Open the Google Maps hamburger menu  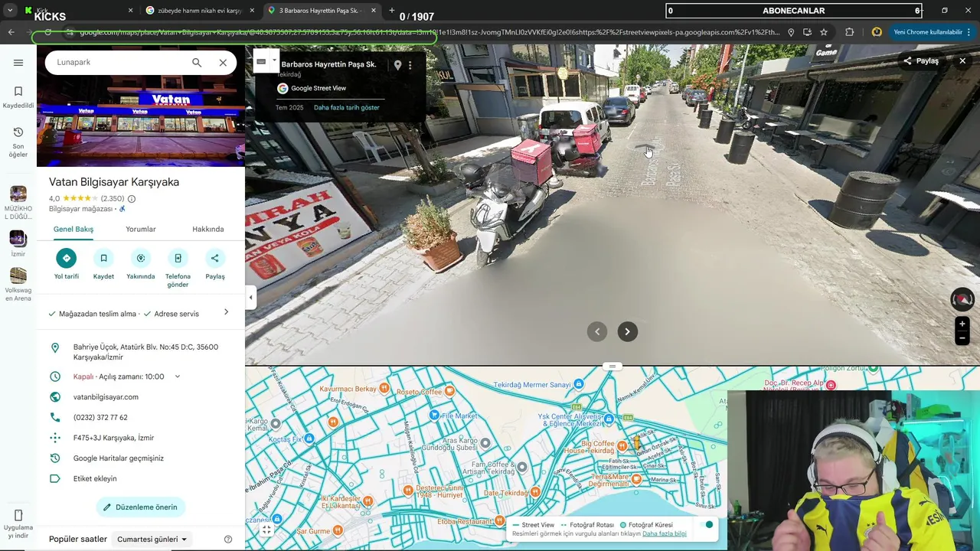click(18, 63)
